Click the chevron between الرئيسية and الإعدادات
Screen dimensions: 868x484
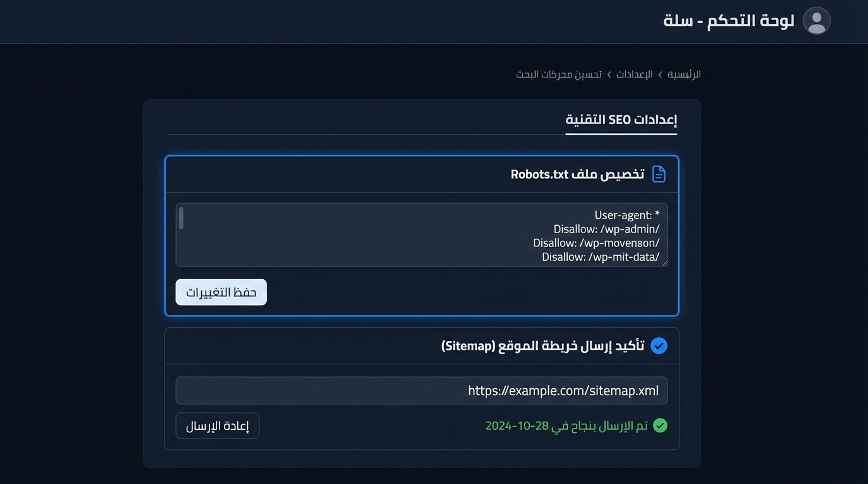pos(660,74)
